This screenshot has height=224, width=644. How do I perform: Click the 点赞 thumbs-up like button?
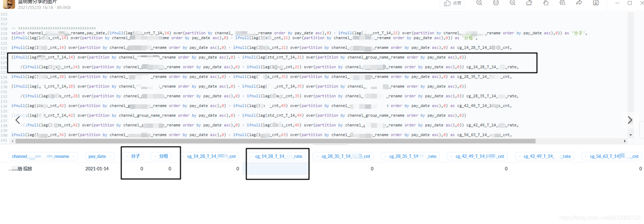point(453,3)
